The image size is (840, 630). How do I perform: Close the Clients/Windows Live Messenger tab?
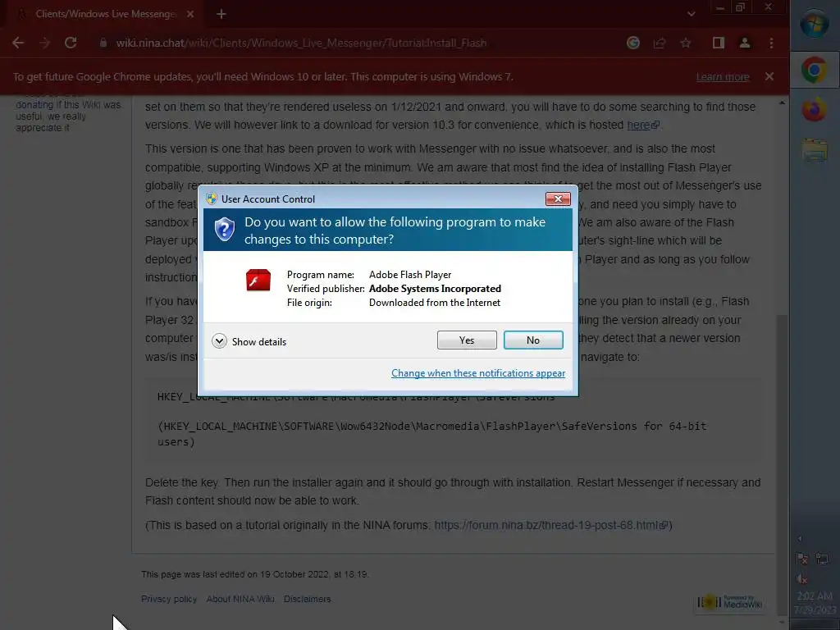coord(190,14)
